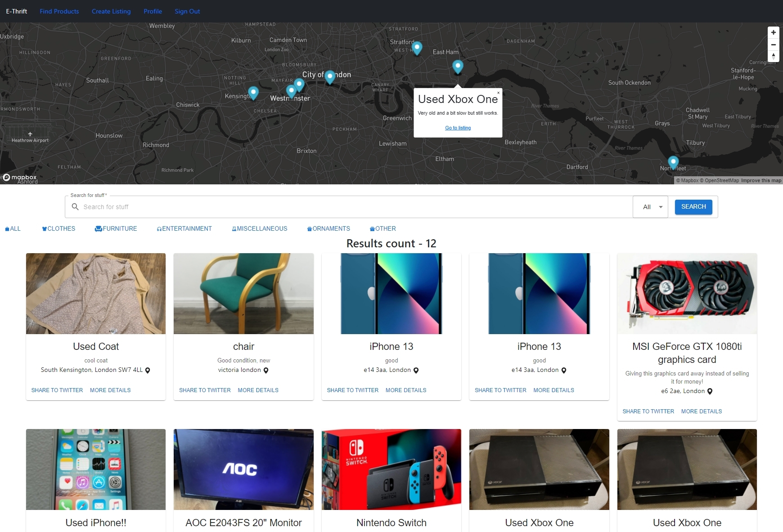This screenshot has width=783, height=532.
Task: Click location pin on second e14 3aa listing
Action: tap(564, 371)
